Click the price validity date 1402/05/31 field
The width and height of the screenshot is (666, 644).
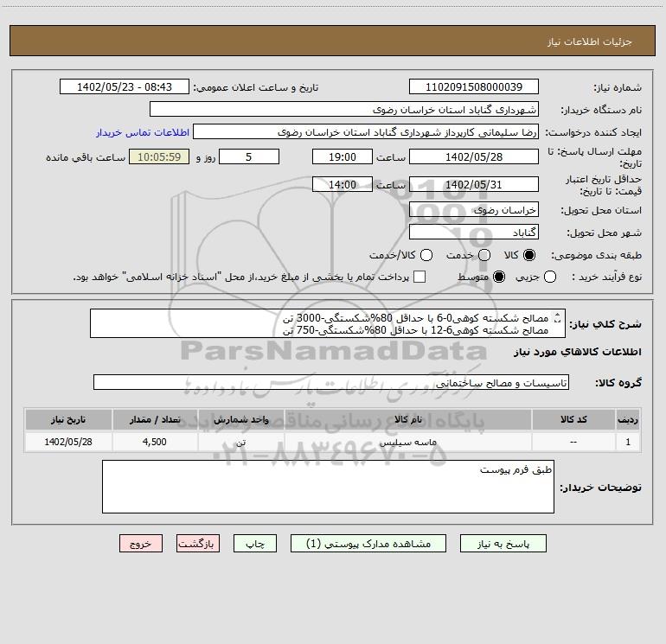pyautogui.click(x=474, y=184)
